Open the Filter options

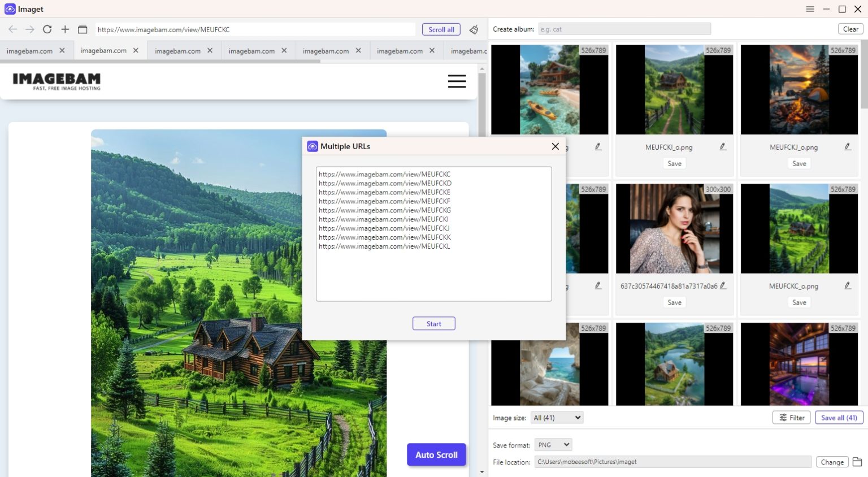coord(791,418)
